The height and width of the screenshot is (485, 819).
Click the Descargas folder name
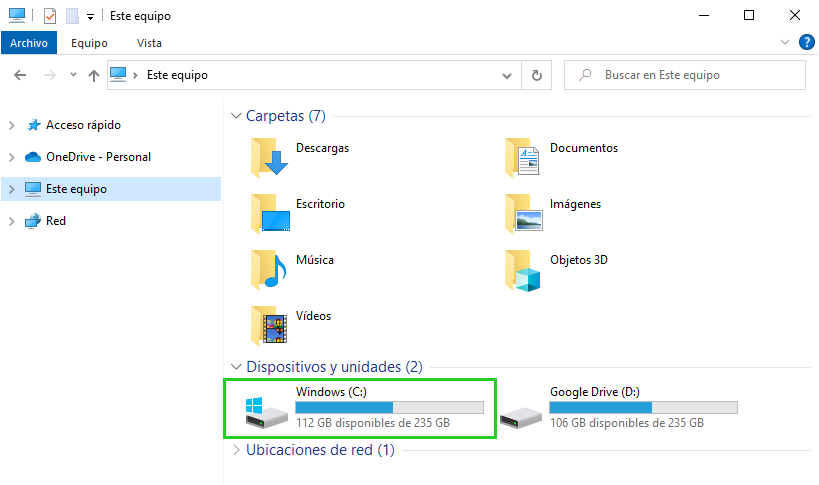point(322,148)
